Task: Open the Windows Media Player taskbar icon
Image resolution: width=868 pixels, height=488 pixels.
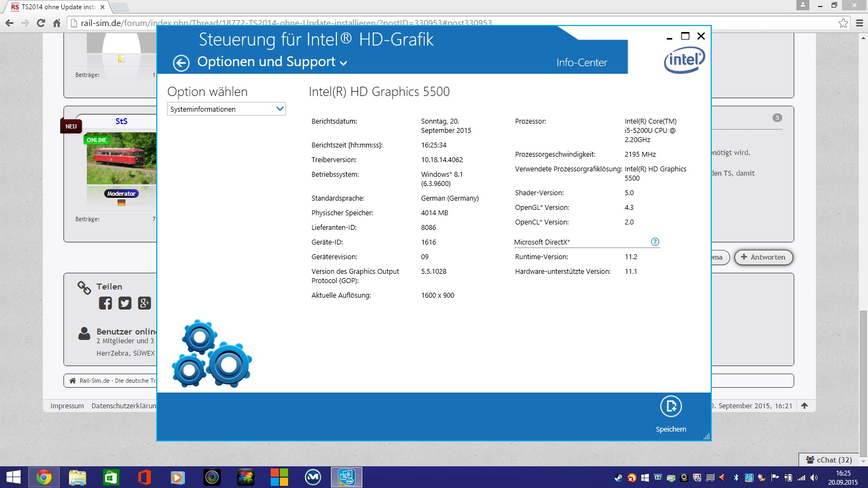Action: point(177,477)
